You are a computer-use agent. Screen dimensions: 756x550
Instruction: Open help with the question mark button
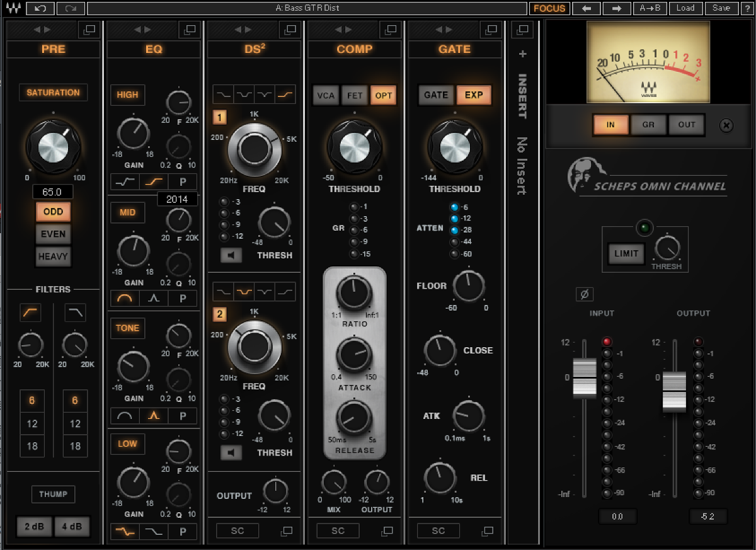click(x=747, y=8)
